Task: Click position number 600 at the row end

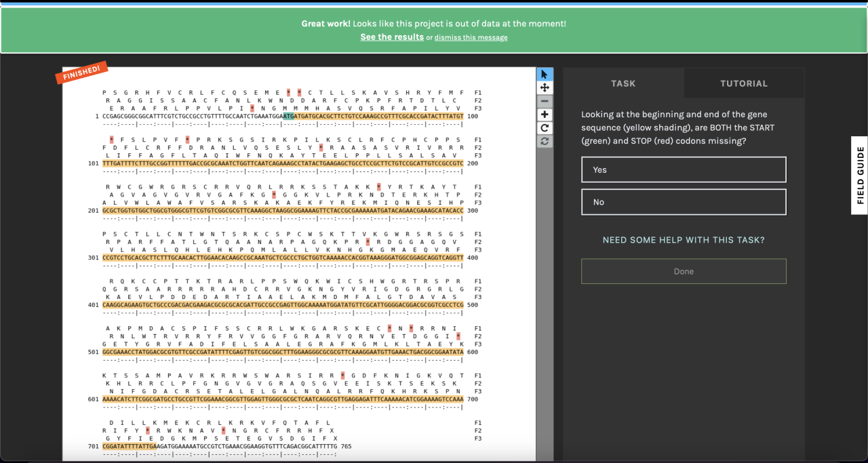Action: (472, 352)
